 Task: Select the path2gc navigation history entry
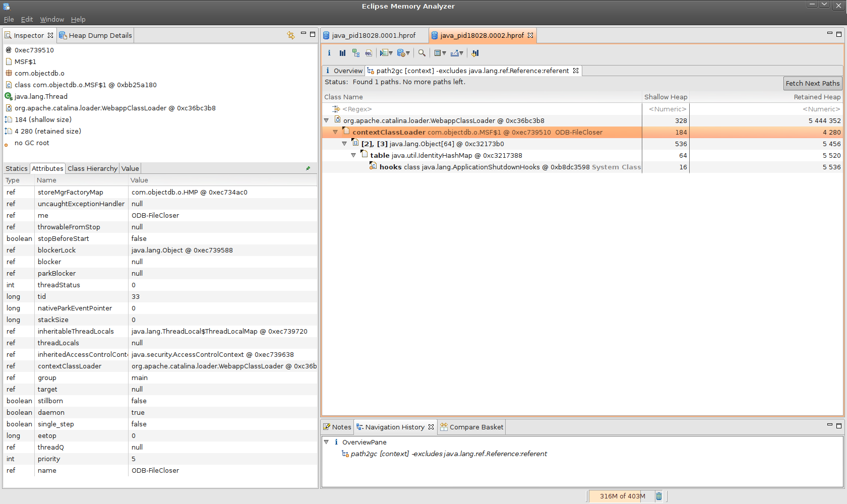point(449,454)
